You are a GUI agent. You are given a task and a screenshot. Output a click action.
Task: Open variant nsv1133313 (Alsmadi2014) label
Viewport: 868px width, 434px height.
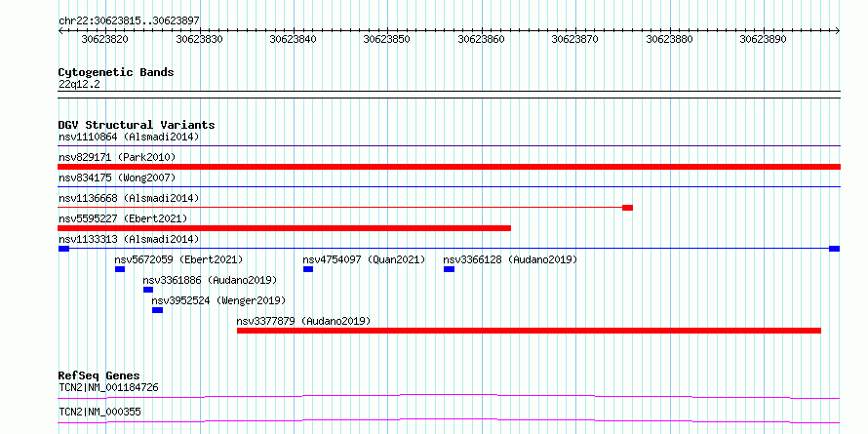click(129, 239)
